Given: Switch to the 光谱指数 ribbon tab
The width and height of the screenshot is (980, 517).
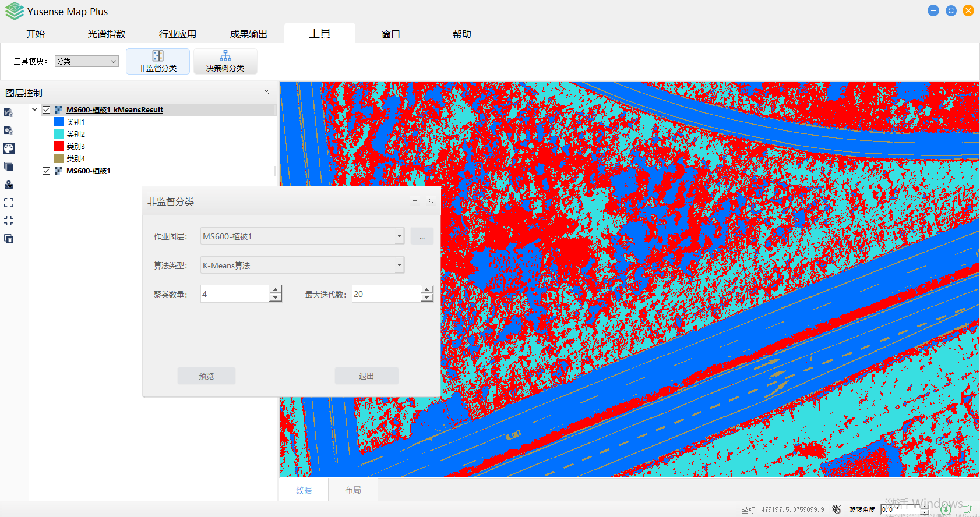Looking at the screenshot, I should pos(107,34).
